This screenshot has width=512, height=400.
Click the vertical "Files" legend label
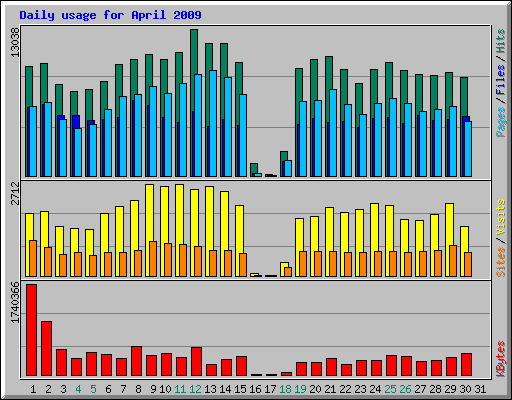click(x=501, y=80)
